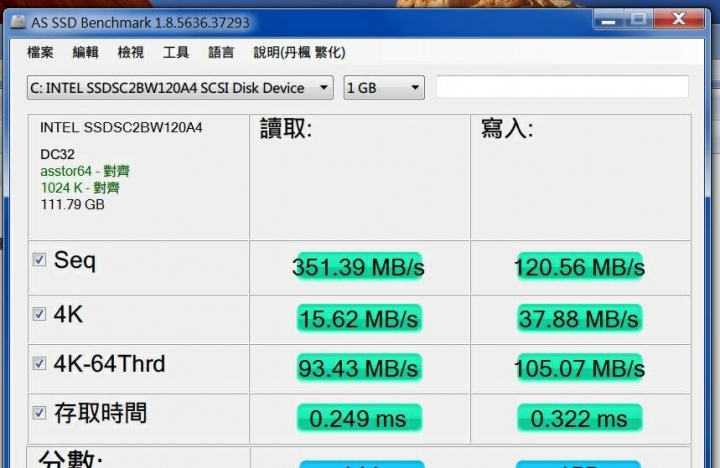
Task: Expand the INTEL SSDSC2BW120A4 drive dropdown
Action: [180, 88]
